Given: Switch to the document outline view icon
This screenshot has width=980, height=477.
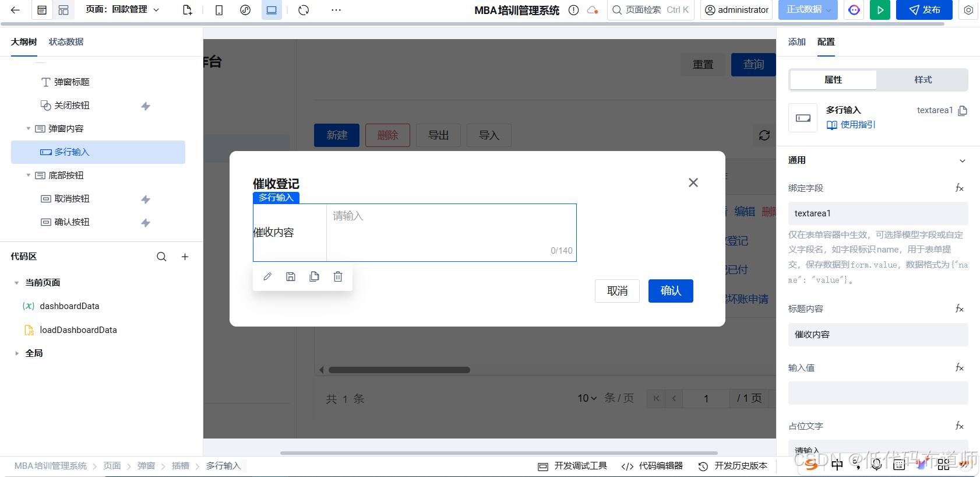Looking at the screenshot, I should tap(42, 10).
